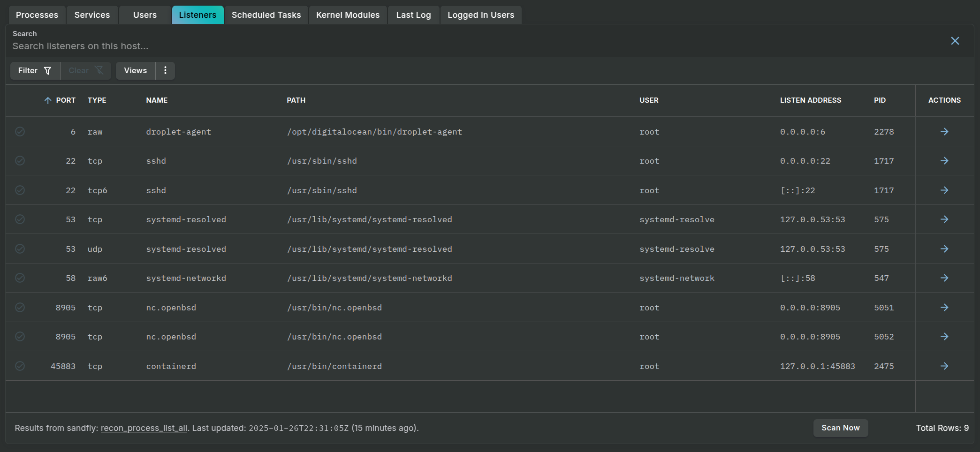Select the containerd row check circle
This screenshot has width=980, height=452.
click(x=20, y=366)
